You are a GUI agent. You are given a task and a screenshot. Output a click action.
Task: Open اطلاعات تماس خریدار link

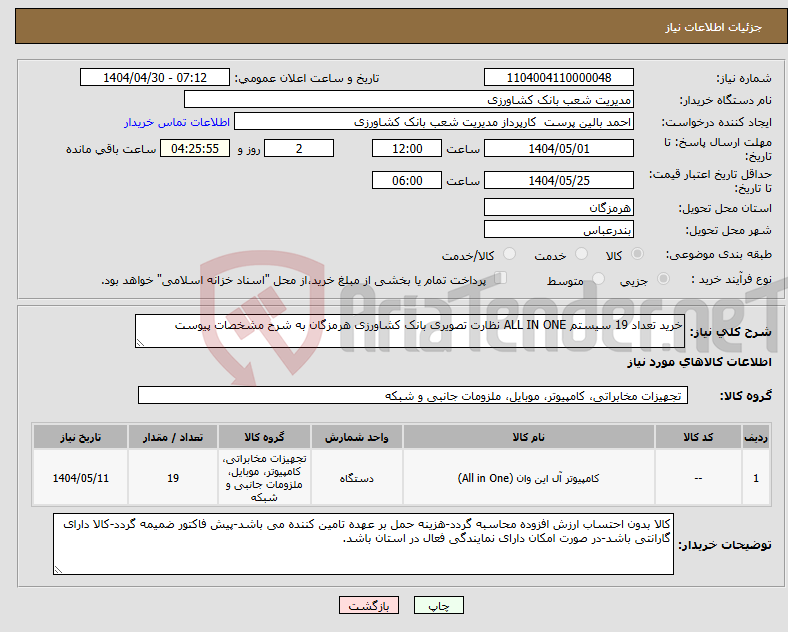[x=177, y=122]
